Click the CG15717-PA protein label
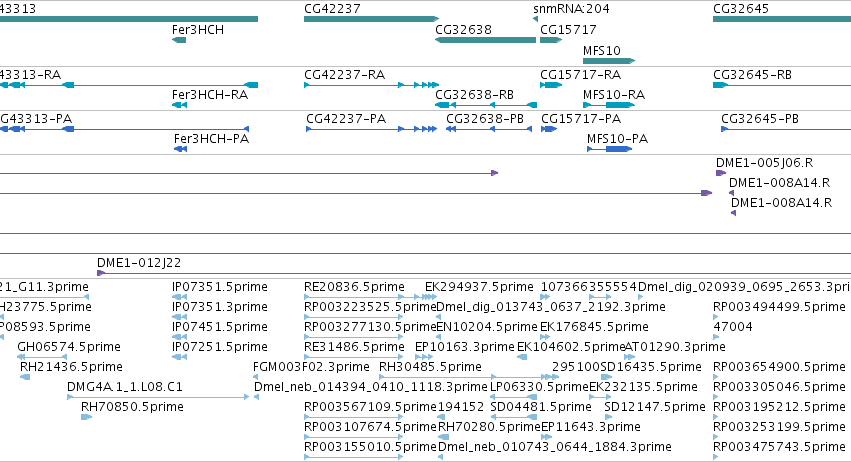Screen dimensions: 851x462 (581, 118)
